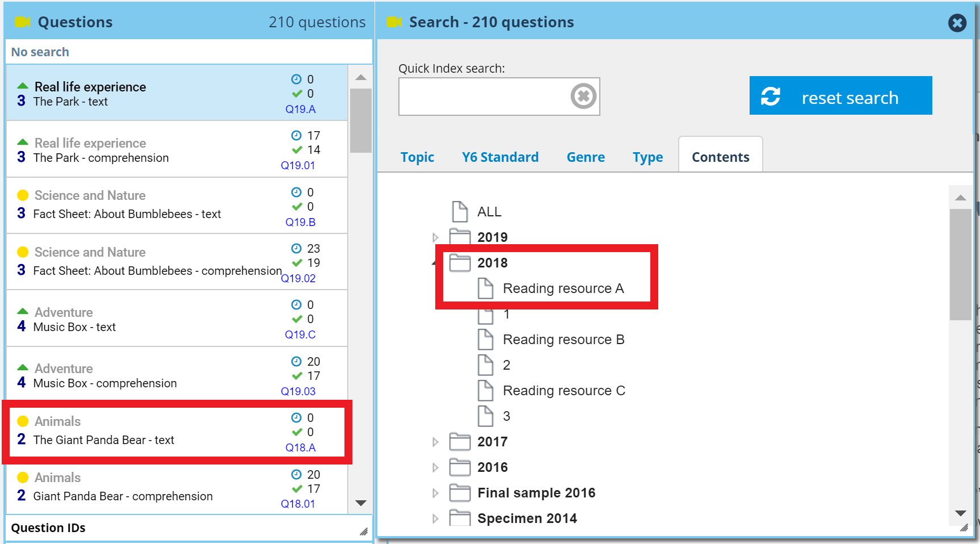Expand the 2017 folder tree node
Image resolution: width=980 pixels, height=544 pixels.
(x=435, y=442)
